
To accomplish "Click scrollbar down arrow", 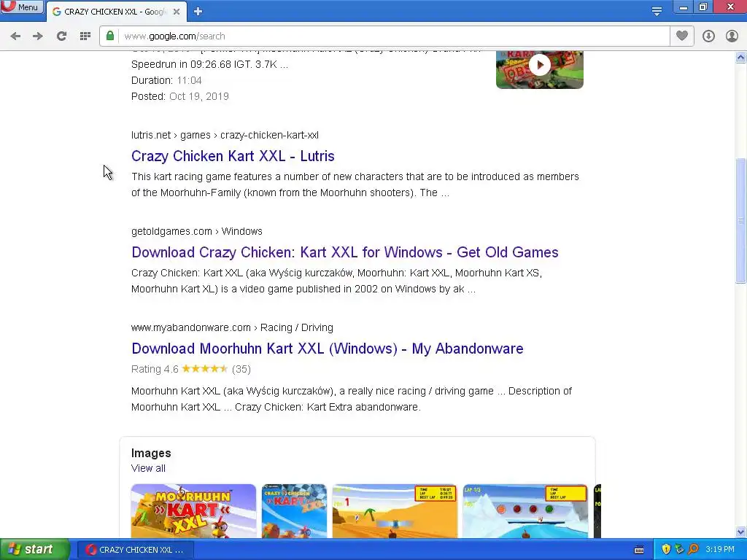I will click(x=741, y=532).
